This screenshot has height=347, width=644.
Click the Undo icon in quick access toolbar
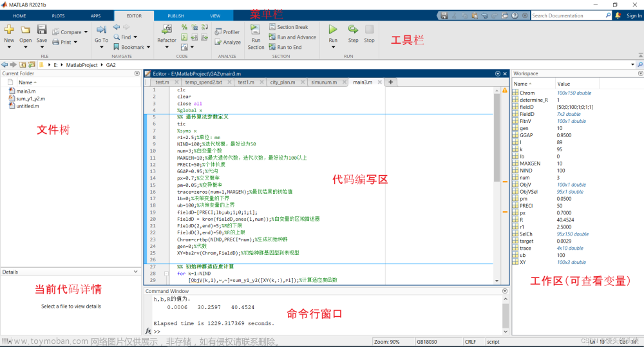click(x=485, y=15)
